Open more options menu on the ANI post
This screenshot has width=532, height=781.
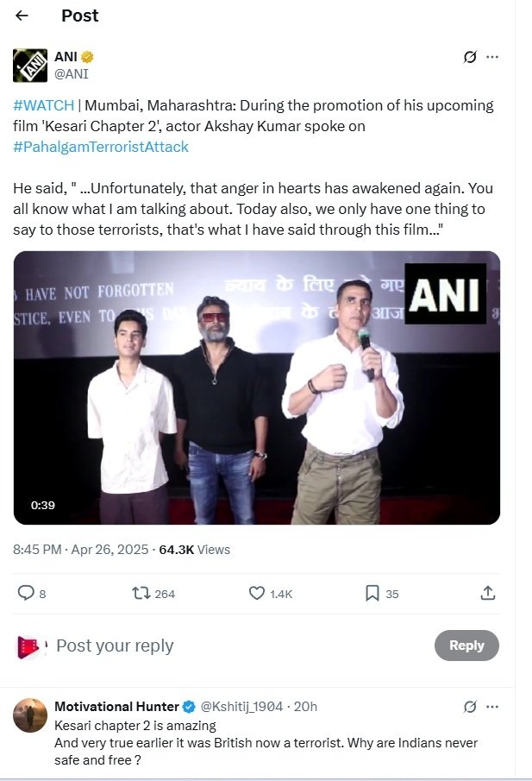(x=492, y=57)
